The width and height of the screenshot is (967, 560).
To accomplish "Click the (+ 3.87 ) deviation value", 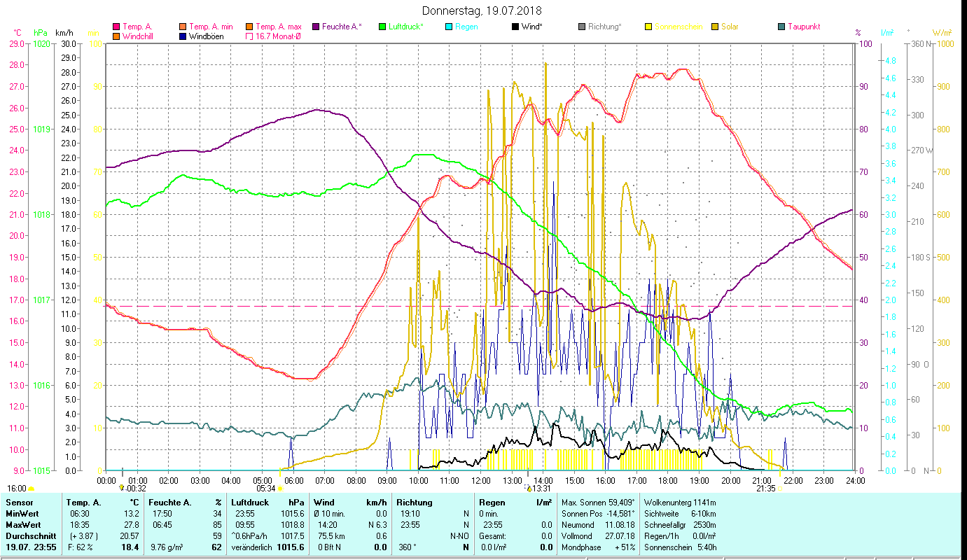I will tap(84, 536).
